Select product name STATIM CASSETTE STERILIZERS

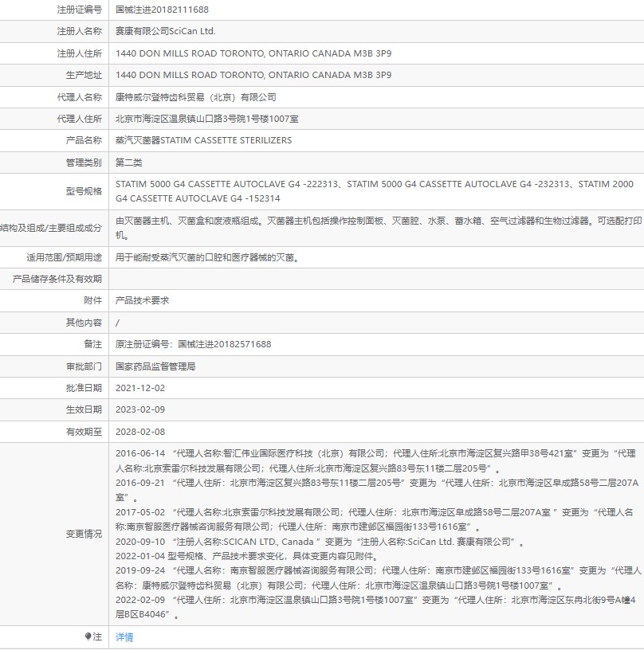click(x=226, y=140)
